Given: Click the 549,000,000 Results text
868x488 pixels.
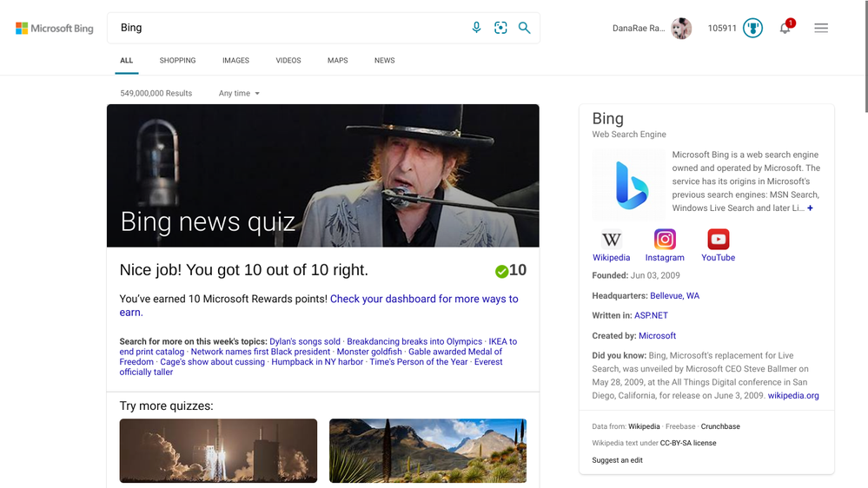Looking at the screenshot, I should point(156,94).
